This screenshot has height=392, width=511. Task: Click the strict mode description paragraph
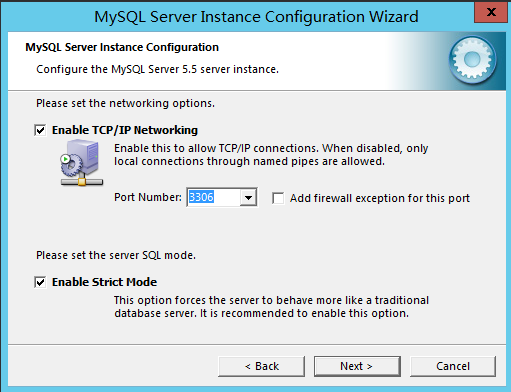(x=271, y=307)
